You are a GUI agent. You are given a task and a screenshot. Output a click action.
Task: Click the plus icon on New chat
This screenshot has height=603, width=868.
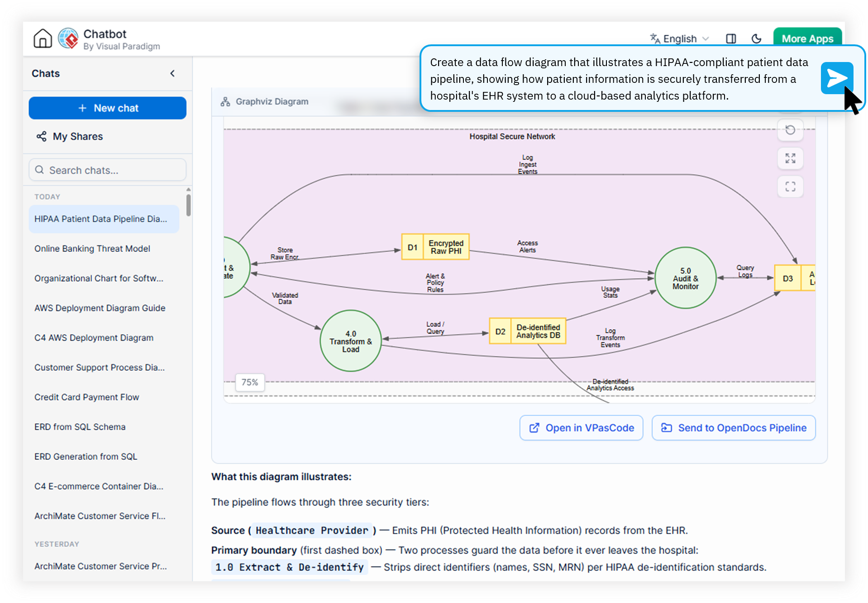(x=82, y=108)
